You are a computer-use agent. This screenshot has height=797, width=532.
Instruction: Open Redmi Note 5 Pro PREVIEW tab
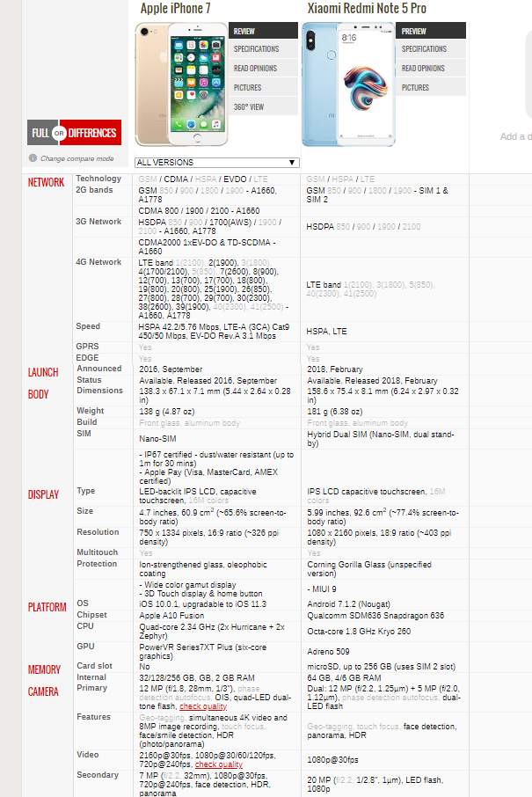point(431,31)
